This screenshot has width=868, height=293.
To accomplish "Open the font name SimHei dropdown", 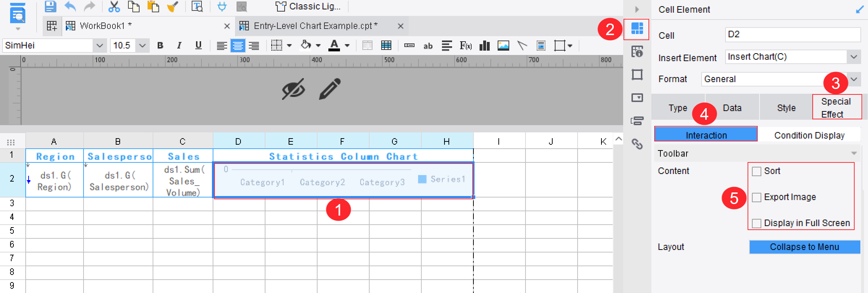I will (x=99, y=46).
